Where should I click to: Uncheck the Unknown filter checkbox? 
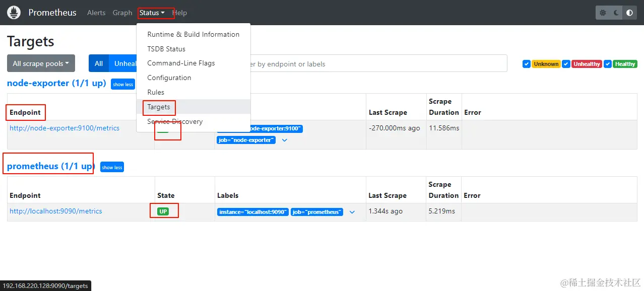click(x=527, y=64)
